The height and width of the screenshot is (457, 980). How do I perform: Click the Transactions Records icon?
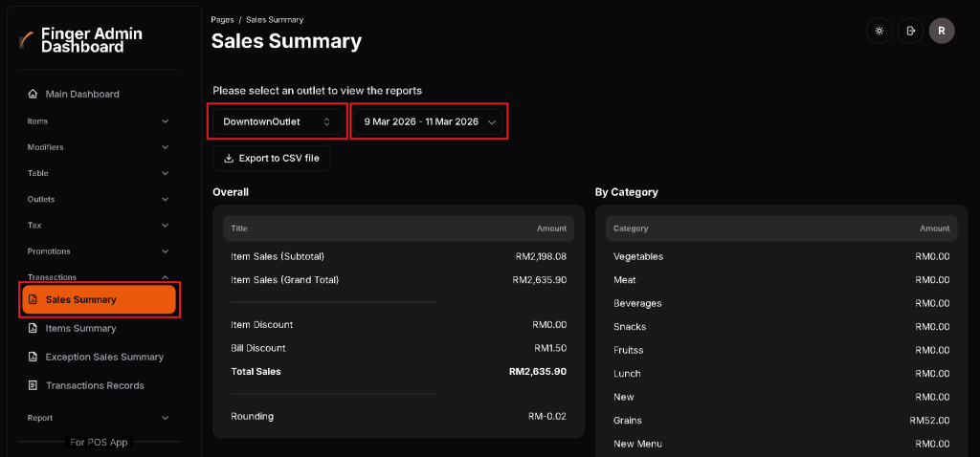pyautogui.click(x=33, y=385)
